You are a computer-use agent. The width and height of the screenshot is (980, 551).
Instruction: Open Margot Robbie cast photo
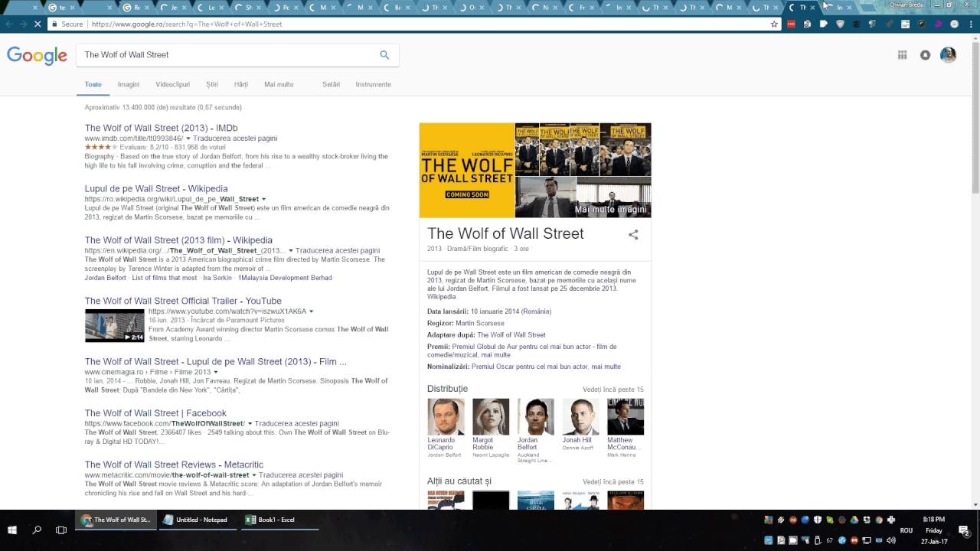[491, 416]
